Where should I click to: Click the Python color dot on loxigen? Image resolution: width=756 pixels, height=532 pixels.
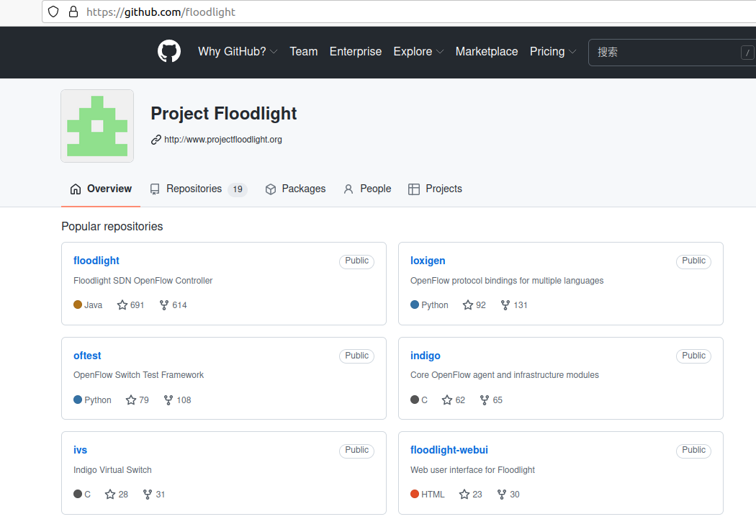coord(415,305)
